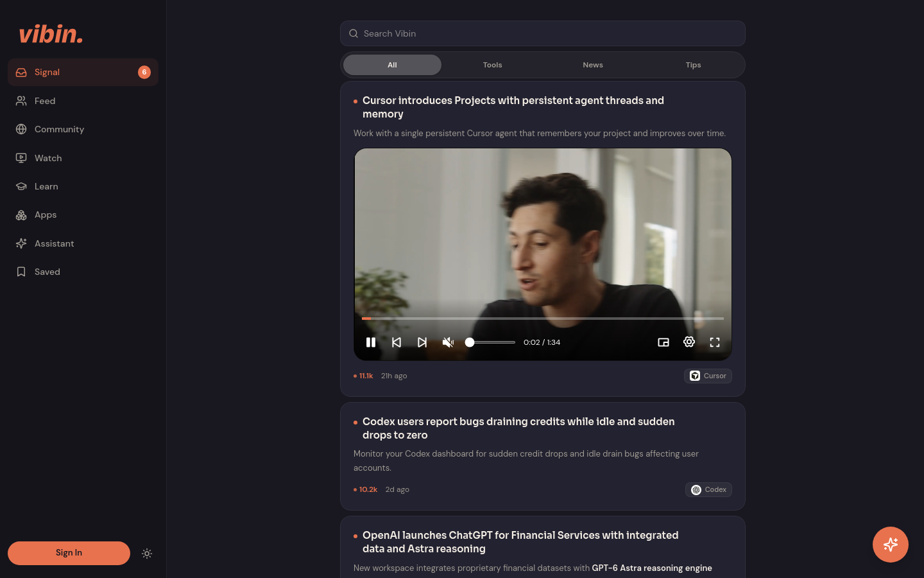This screenshot has width=924, height=578.
Task: Seek on the video progress bar
Action: click(x=543, y=319)
